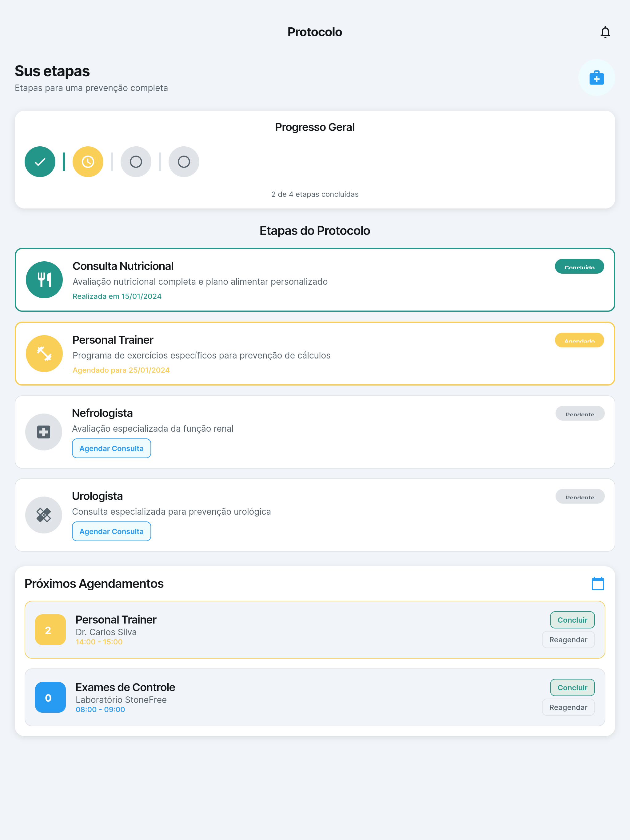Open notifications bell icon
Screen dimensions: 630x840
(x=605, y=32)
